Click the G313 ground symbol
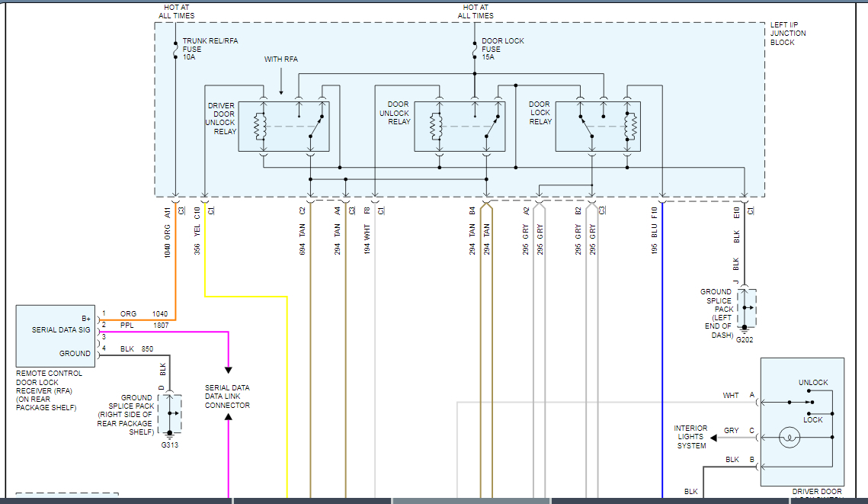Image resolution: width=868 pixels, height=504 pixels. (169, 435)
